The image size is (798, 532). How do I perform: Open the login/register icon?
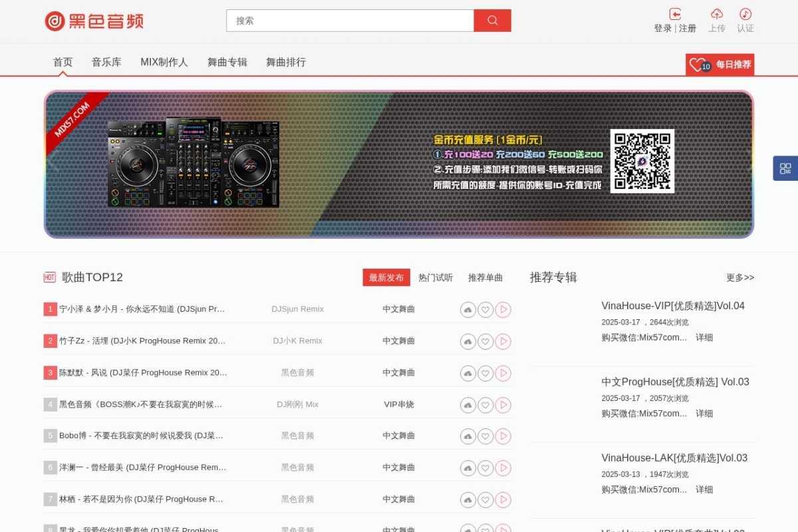coord(675,14)
